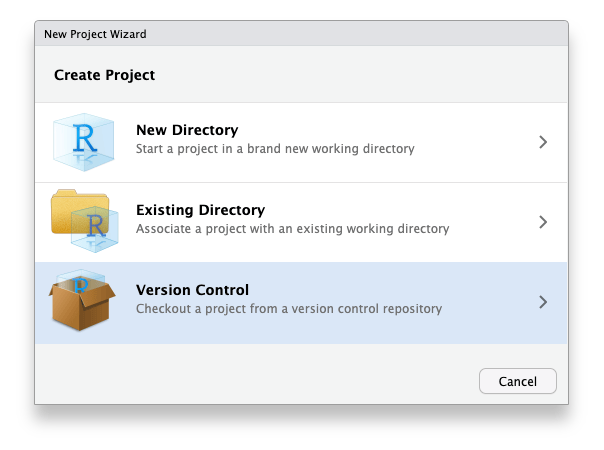Open the Existing Directory chevron arrow
The height and width of the screenshot is (450, 604).
543,222
